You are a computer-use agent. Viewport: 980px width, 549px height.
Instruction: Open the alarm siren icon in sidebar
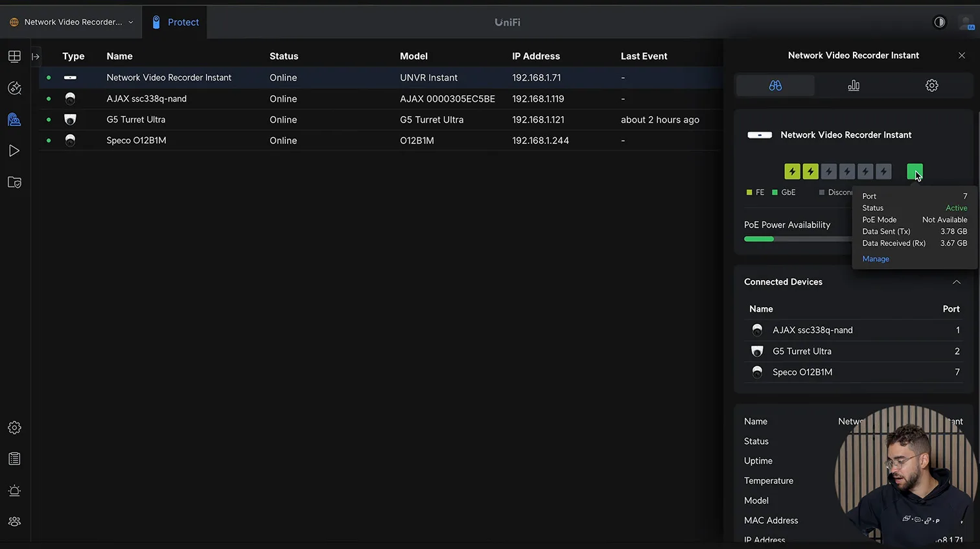pos(14,491)
